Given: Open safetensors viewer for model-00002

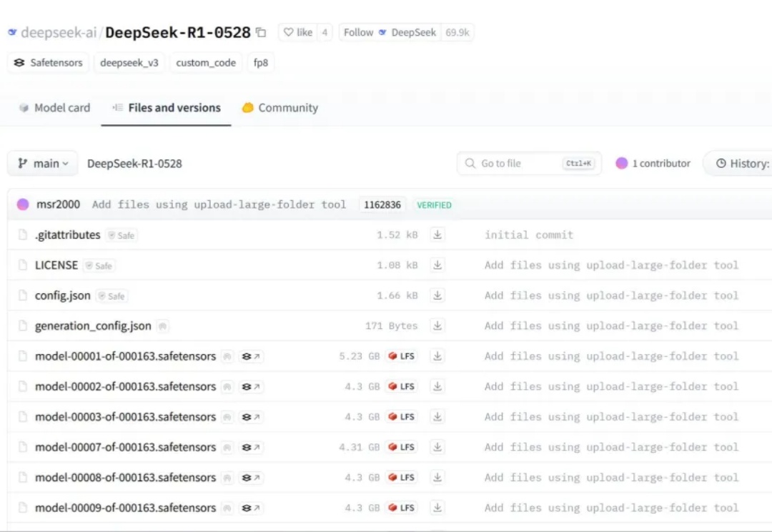Looking at the screenshot, I should pyautogui.click(x=251, y=387).
